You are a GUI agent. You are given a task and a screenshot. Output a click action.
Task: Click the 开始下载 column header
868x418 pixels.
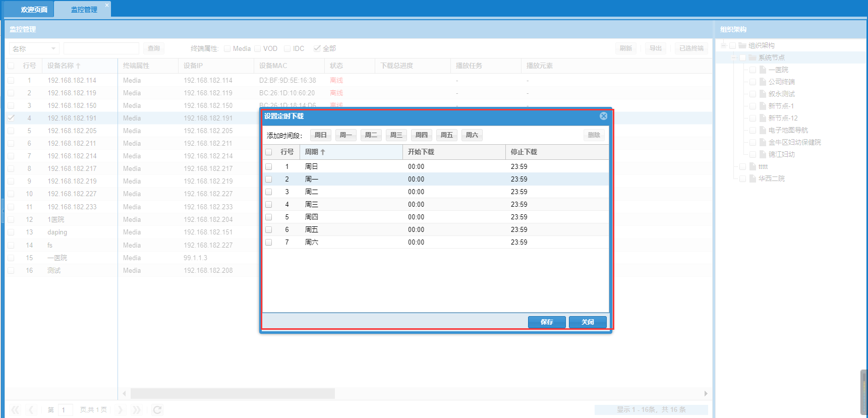coord(454,152)
